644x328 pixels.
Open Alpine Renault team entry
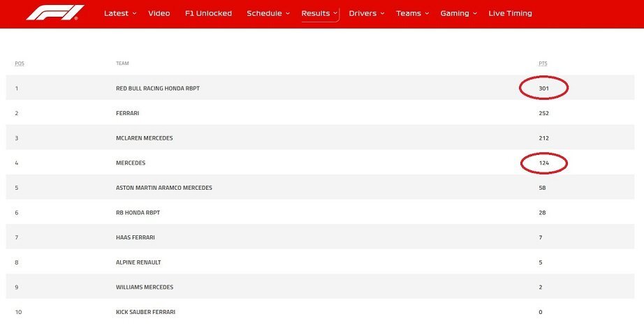coord(138,262)
